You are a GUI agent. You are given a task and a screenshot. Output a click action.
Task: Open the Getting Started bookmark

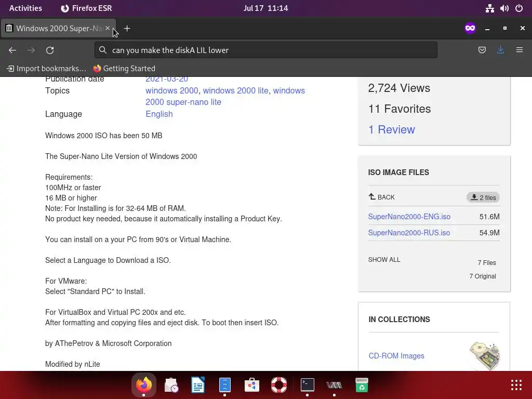[x=124, y=69]
